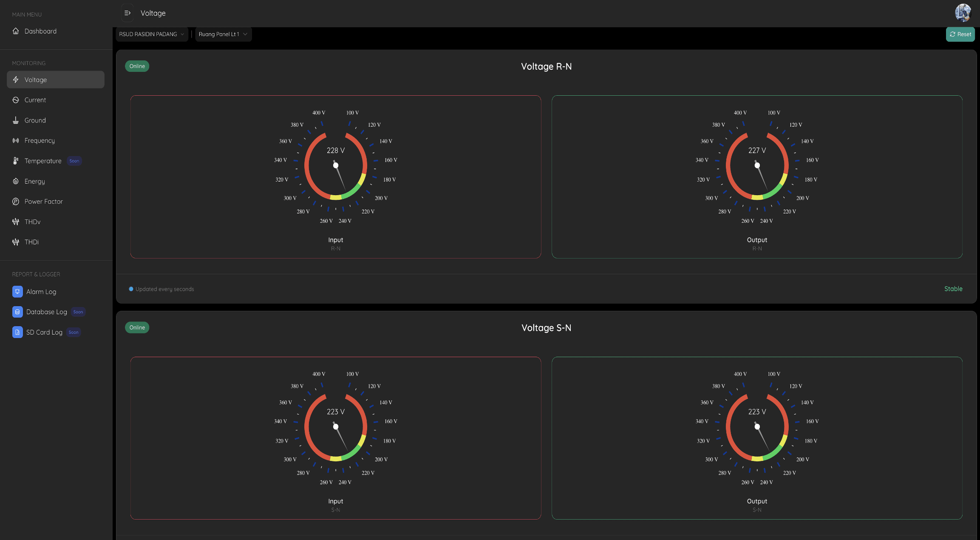The width and height of the screenshot is (980, 540).
Task: Open the Power Factor menu item
Action: (56, 202)
